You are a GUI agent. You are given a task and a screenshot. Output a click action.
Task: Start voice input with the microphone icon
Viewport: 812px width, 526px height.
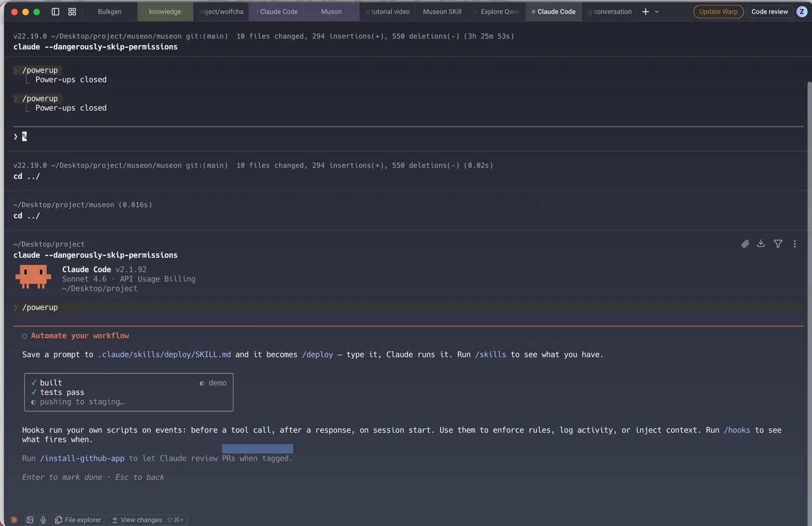43,519
